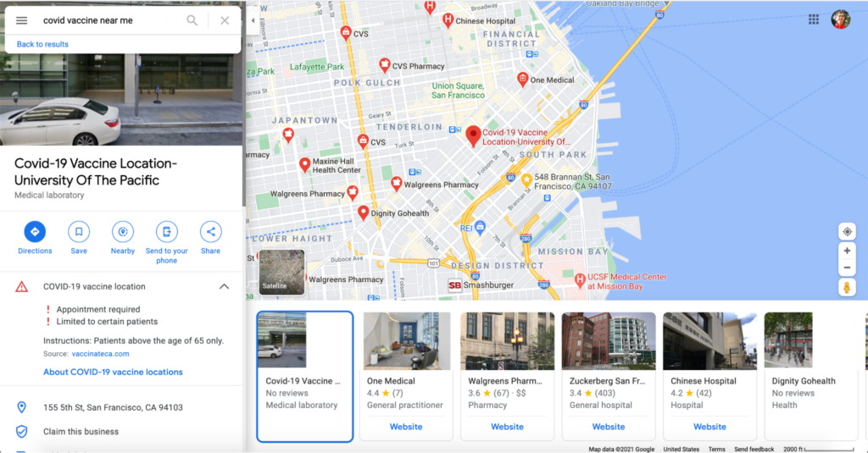Collapse the COVID-19 vaccine location section
This screenshot has height=453, width=868.
[224, 286]
